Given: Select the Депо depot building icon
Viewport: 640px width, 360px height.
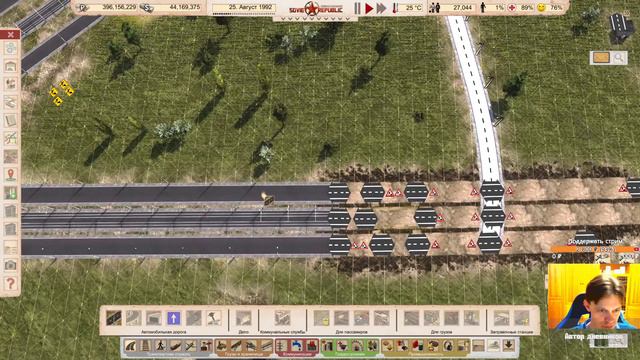Looking at the screenshot, I should 244,318.
